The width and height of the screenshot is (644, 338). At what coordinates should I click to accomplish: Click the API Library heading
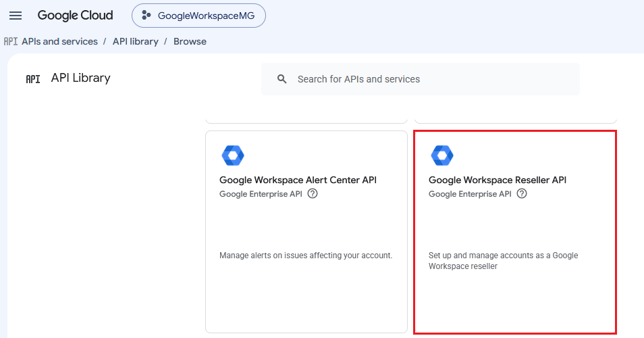(80, 78)
